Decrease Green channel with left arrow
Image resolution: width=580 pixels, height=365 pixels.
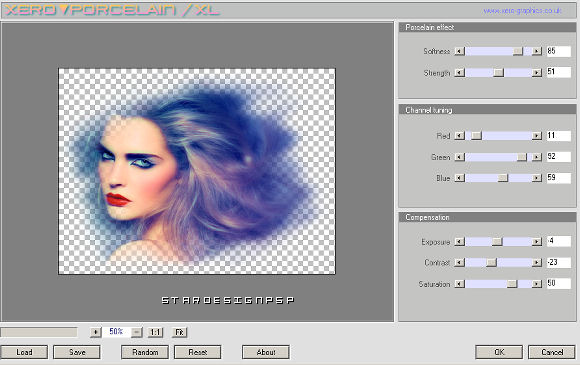coord(459,158)
